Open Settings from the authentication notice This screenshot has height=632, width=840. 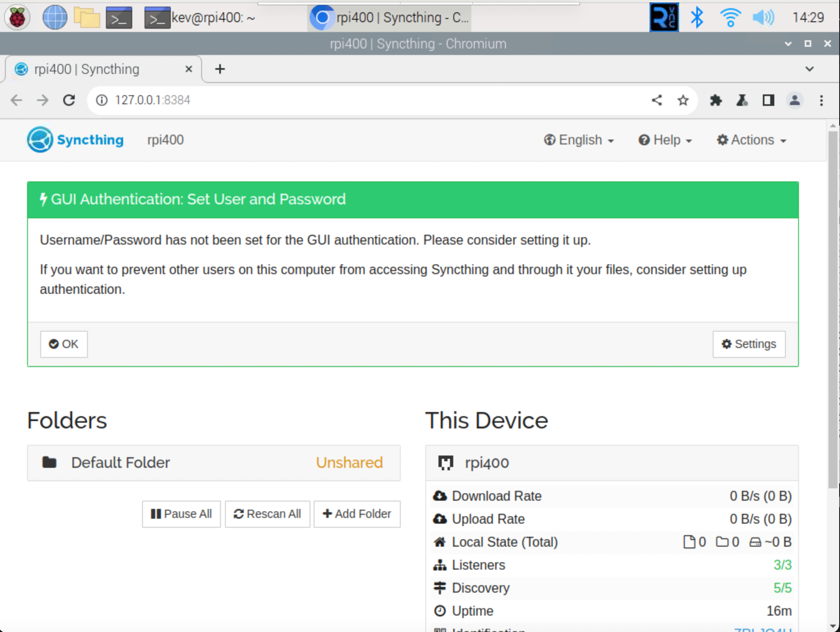pyautogui.click(x=749, y=344)
